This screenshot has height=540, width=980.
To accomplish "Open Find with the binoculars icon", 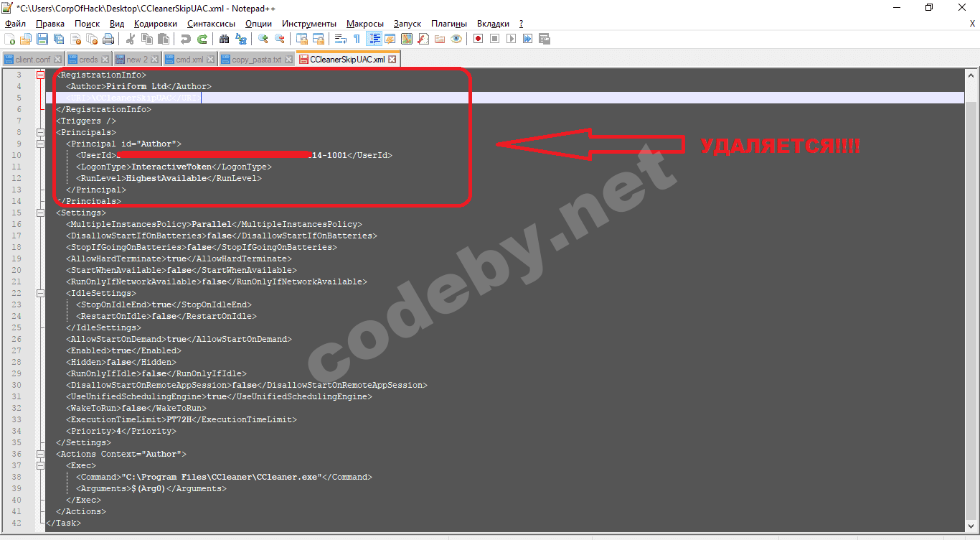I will tap(225, 39).
